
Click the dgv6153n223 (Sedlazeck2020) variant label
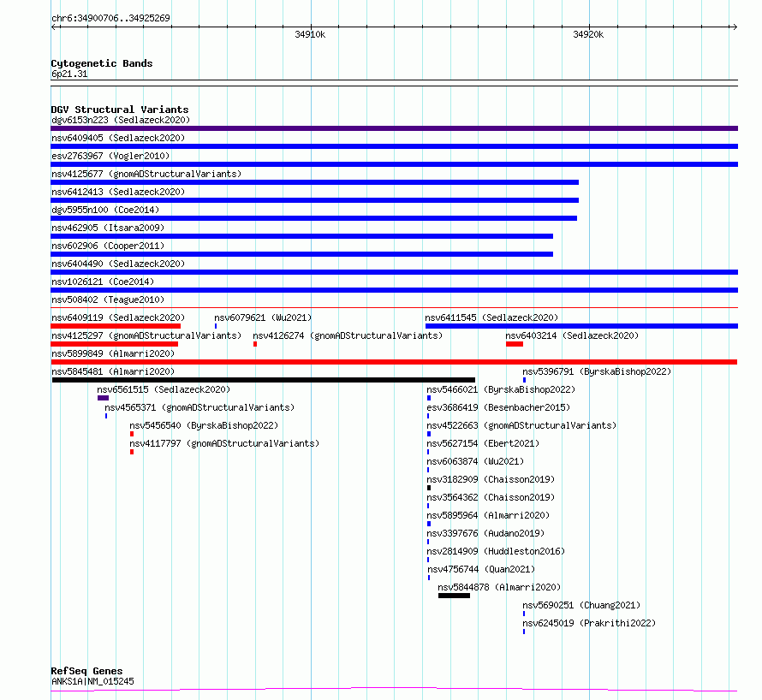(121, 120)
